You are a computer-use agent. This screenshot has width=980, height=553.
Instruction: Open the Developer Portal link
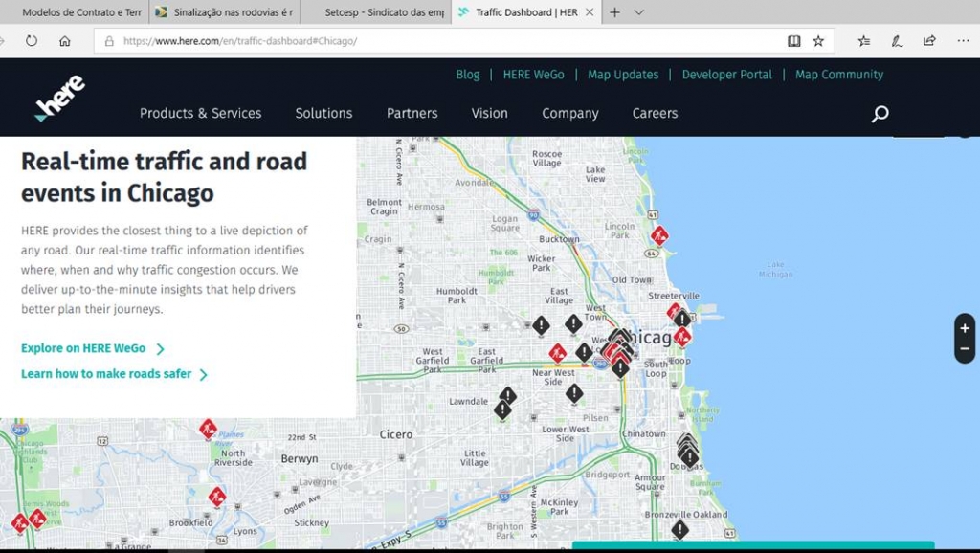click(726, 75)
